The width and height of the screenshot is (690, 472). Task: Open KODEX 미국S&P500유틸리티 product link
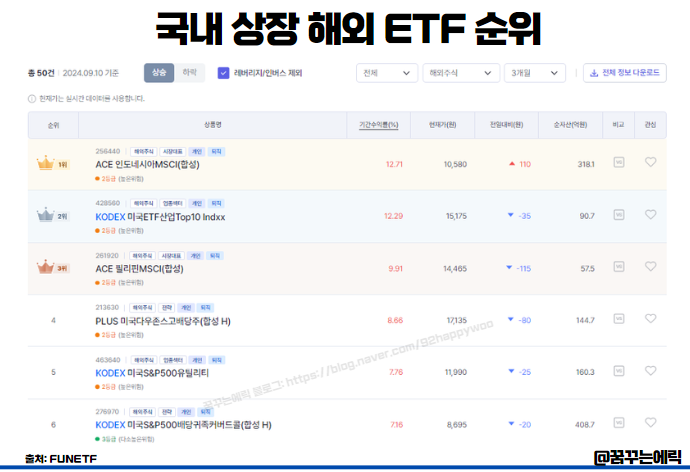point(152,373)
